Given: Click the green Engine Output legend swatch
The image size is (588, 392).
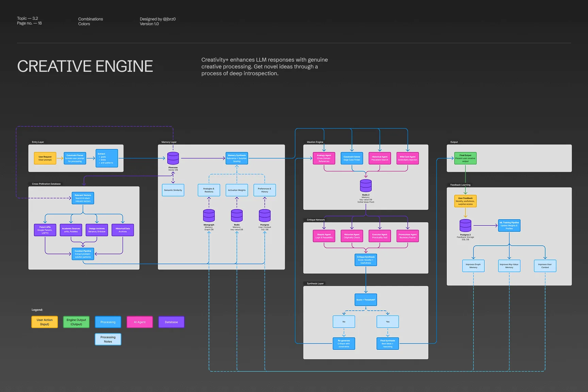Looking at the screenshot, I should [x=76, y=322].
